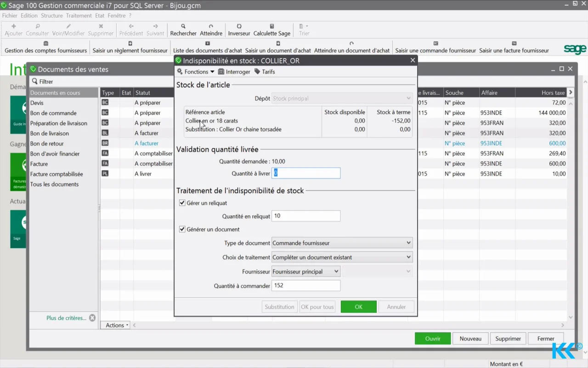
Task: Click the Atteindre toolbar icon
Action: point(211,26)
